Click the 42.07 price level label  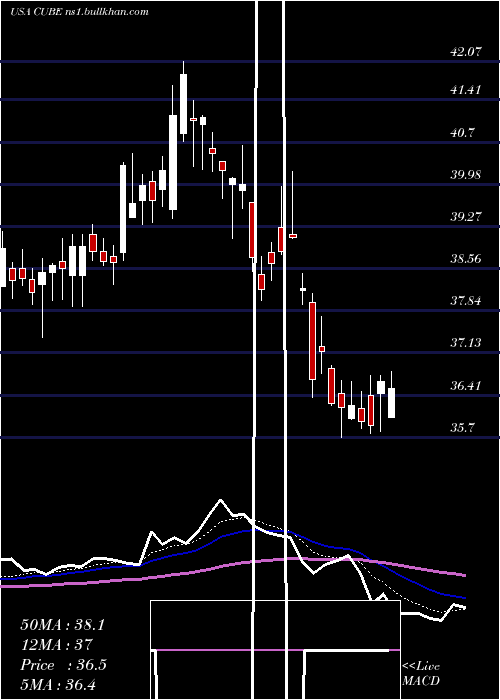(x=466, y=52)
